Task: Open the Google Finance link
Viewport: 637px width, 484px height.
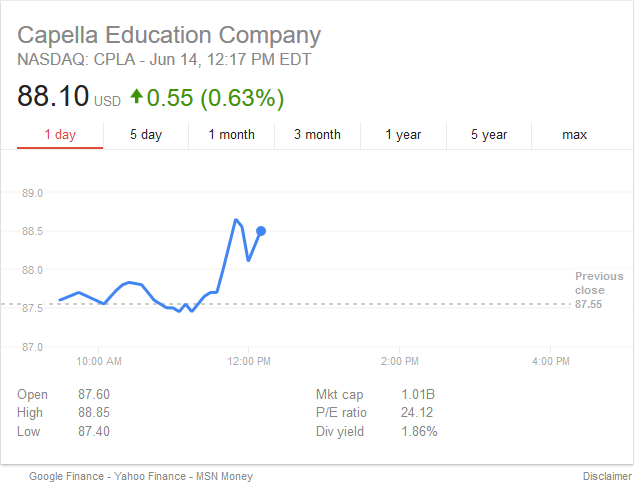Action: pyautogui.click(x=66, y=476)
